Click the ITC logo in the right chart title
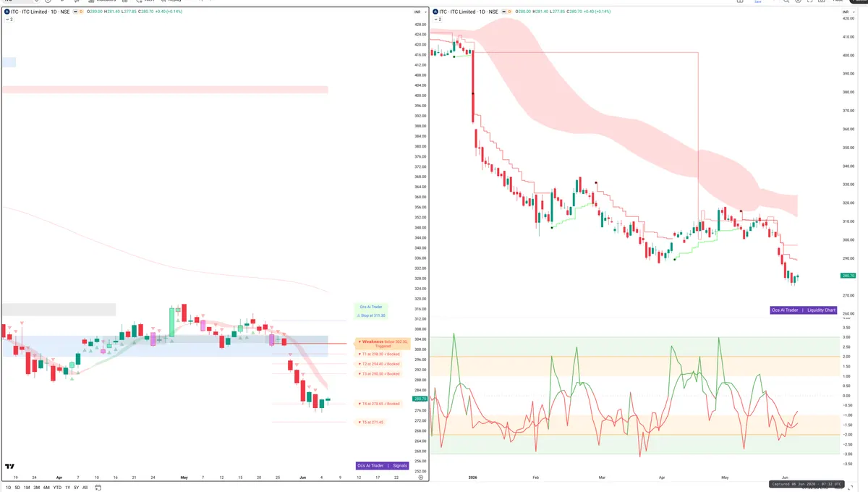This screenshot has width=868, height=492. [x=435, y=12]
